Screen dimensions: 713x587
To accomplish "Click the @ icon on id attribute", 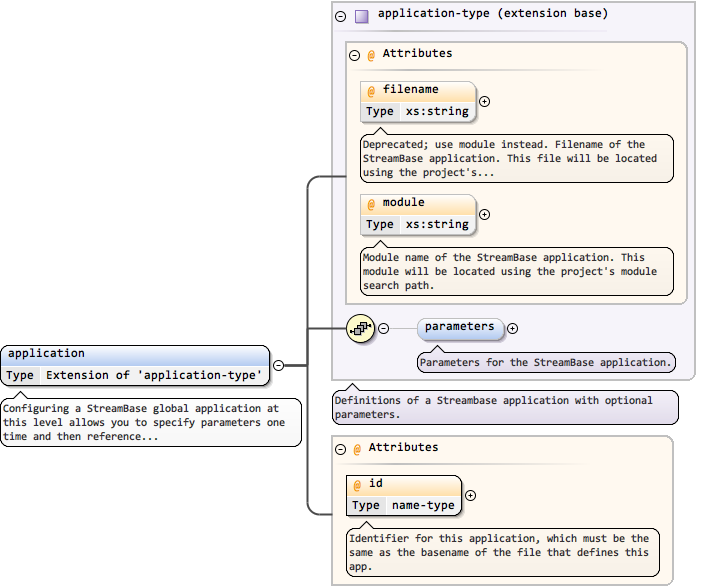I will coord(357,485).
